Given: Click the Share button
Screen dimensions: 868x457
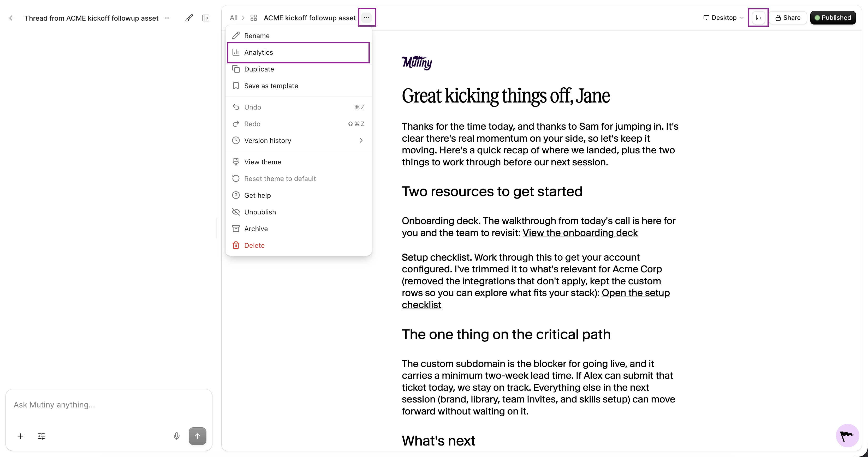Looking at the screenshot, I should tap(788, 17).
